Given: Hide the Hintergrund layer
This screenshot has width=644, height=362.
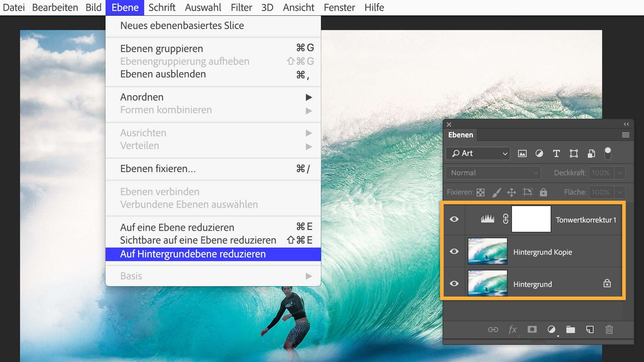Looking at the screenshot, I should [454, 283].
